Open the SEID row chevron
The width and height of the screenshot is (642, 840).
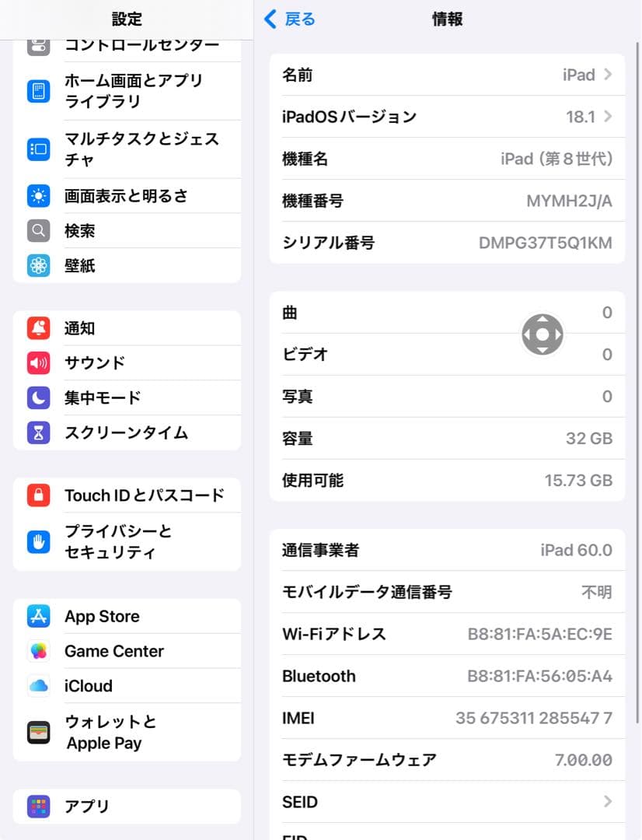click(608, 801)
